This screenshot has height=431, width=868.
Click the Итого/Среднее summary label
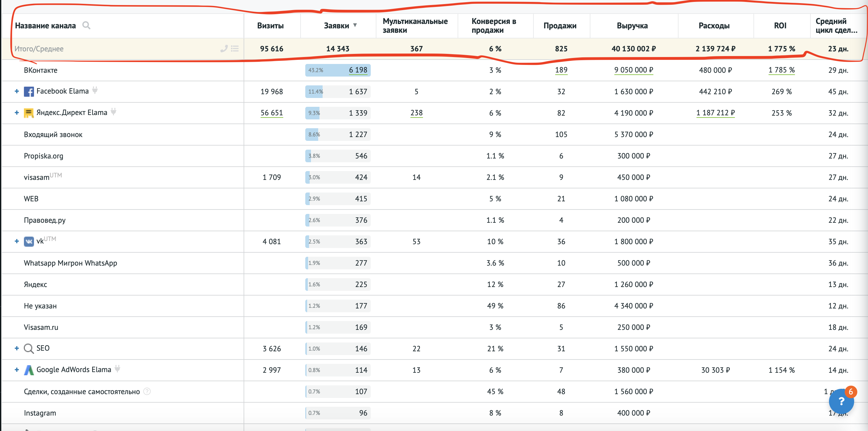pos(39,49)
